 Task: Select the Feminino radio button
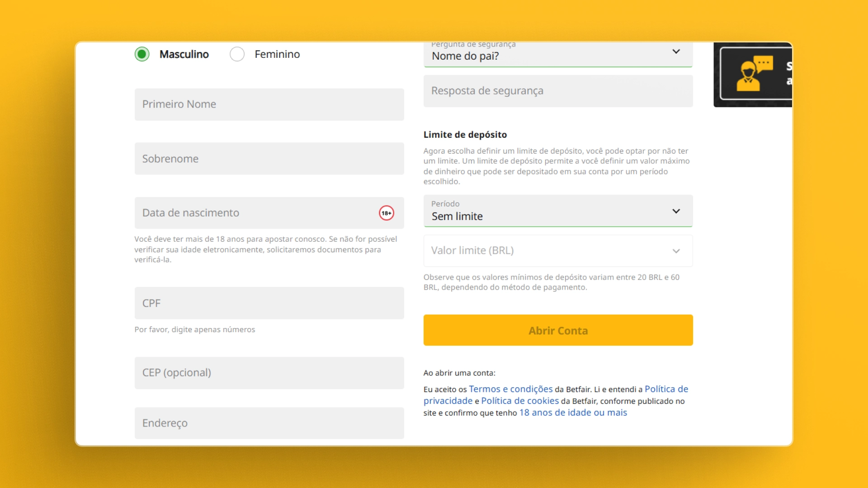(237, 54)
